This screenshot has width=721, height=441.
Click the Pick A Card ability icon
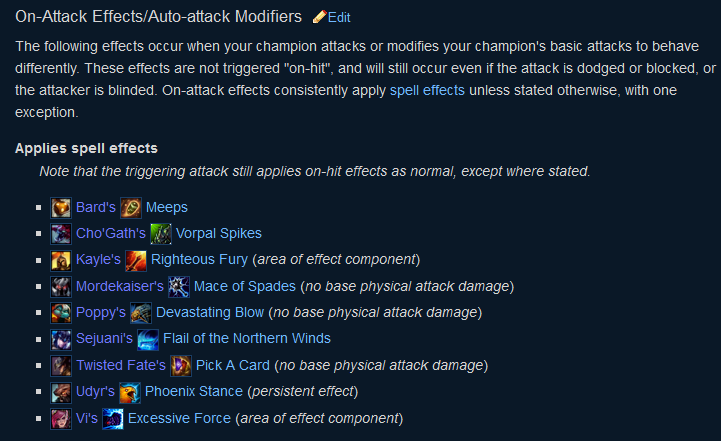(181, 366)
